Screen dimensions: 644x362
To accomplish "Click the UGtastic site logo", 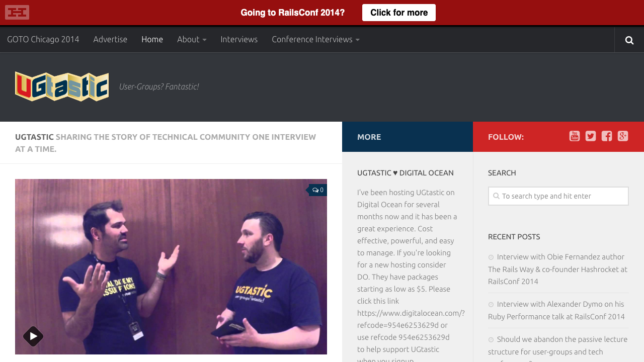I will point(62,86).
